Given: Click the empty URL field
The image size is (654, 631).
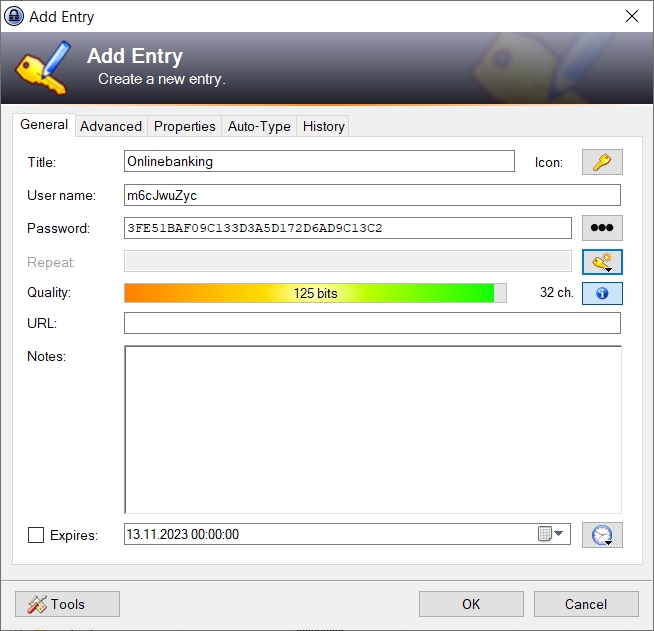Looking at the screenshot, I should [x=371, y=323].
